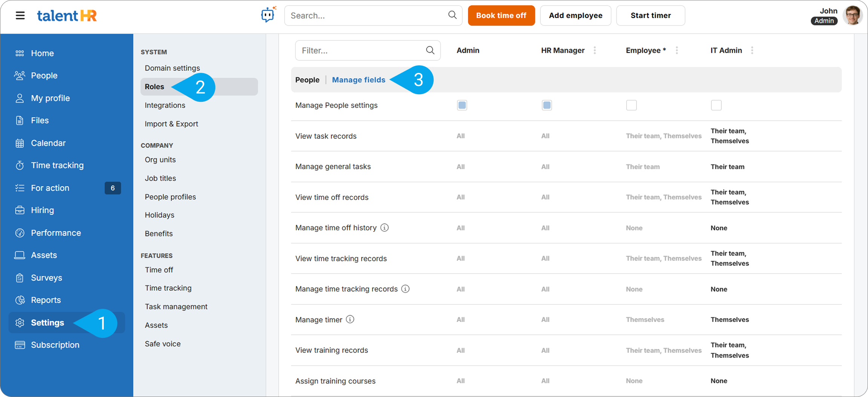Open HR Manager column options menu

595,51
